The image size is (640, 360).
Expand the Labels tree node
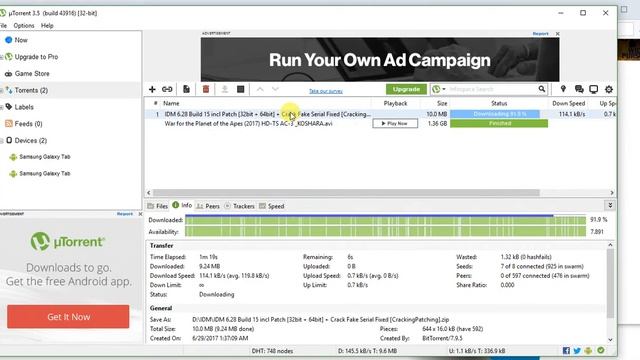[x=2, y=107]
